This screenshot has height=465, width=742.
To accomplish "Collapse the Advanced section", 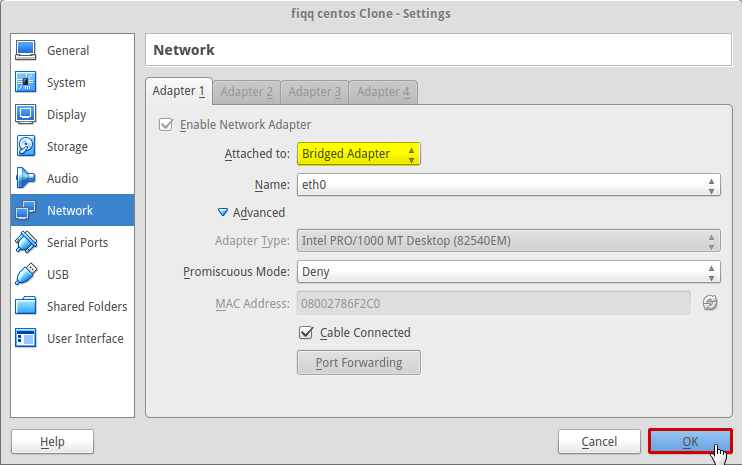I will 224,212.
